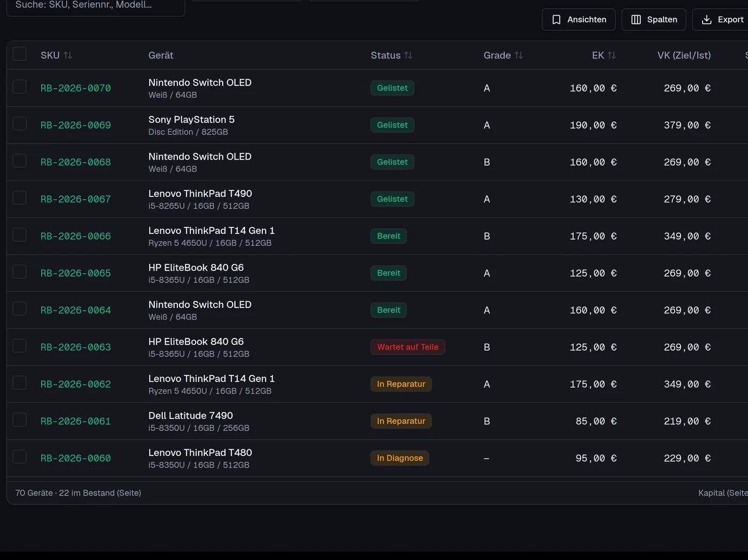Click the download icon in Export button
The height and width of the screenshot is (560, 748).
point(706,20)
